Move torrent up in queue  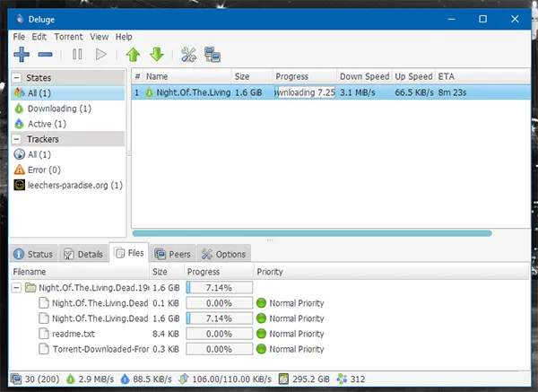(x=133, y=54)
